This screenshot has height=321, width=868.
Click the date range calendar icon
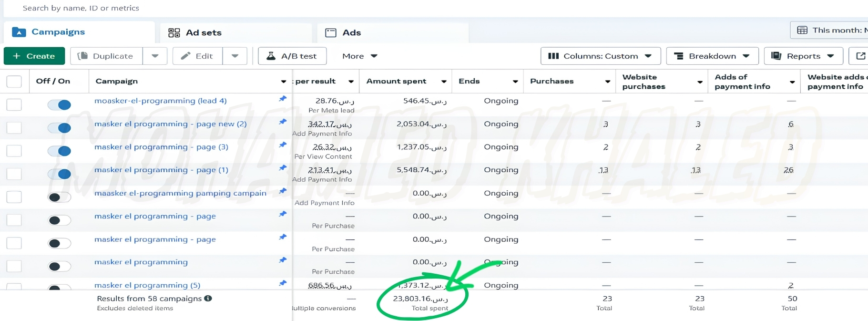click(x=802, y=30)
